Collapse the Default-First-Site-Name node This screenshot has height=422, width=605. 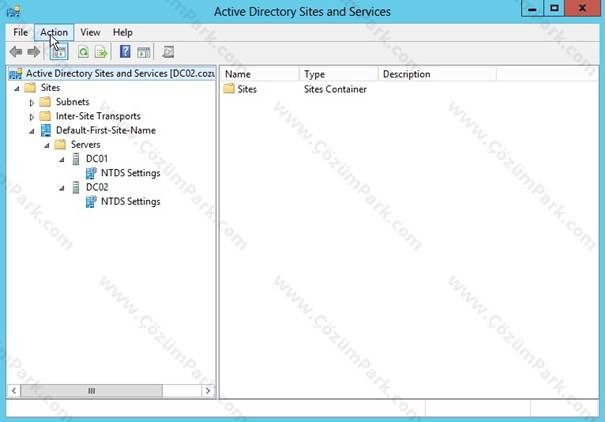pos(32,132)
